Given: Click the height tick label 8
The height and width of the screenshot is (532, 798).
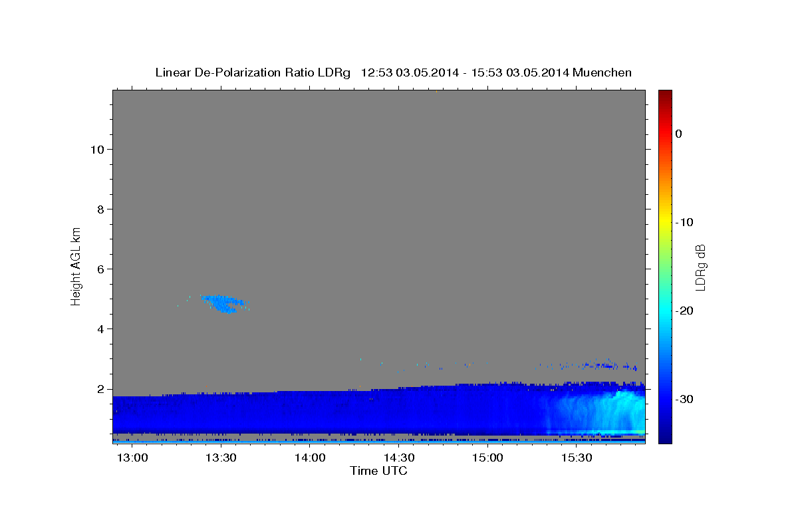Looking at the screenshot, I should 102,209.
